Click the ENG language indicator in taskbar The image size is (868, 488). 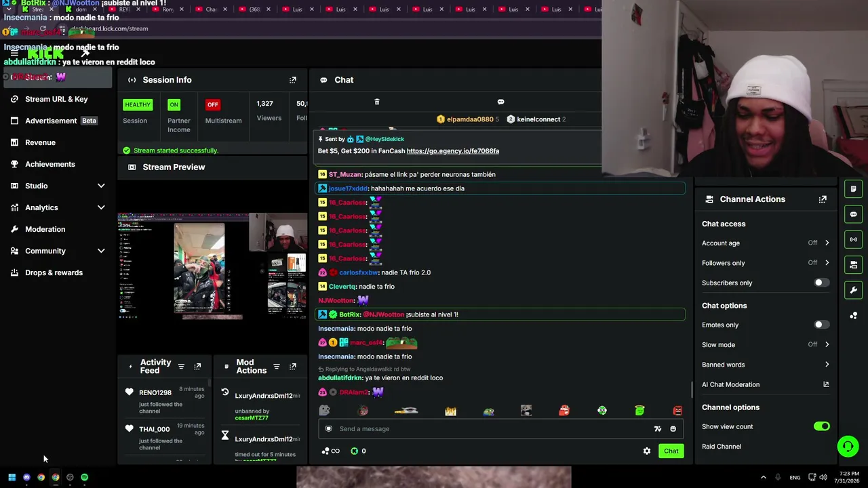[795, 478]
